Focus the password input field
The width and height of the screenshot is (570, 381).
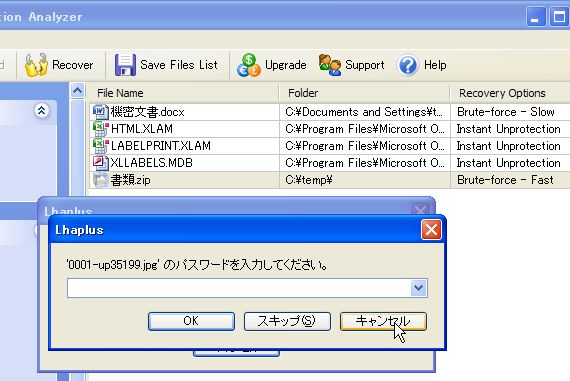click(x=239, y=288)
